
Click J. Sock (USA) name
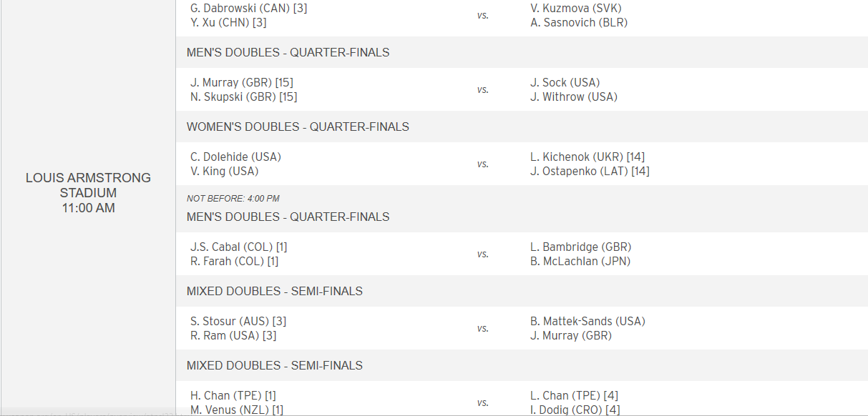pos(565,82)
